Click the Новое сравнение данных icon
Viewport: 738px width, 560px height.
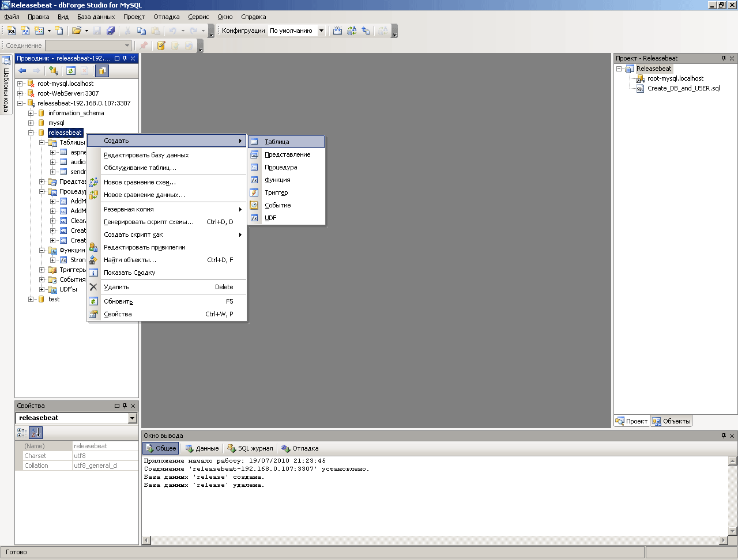pyautogui.click(x=93, y=195)
